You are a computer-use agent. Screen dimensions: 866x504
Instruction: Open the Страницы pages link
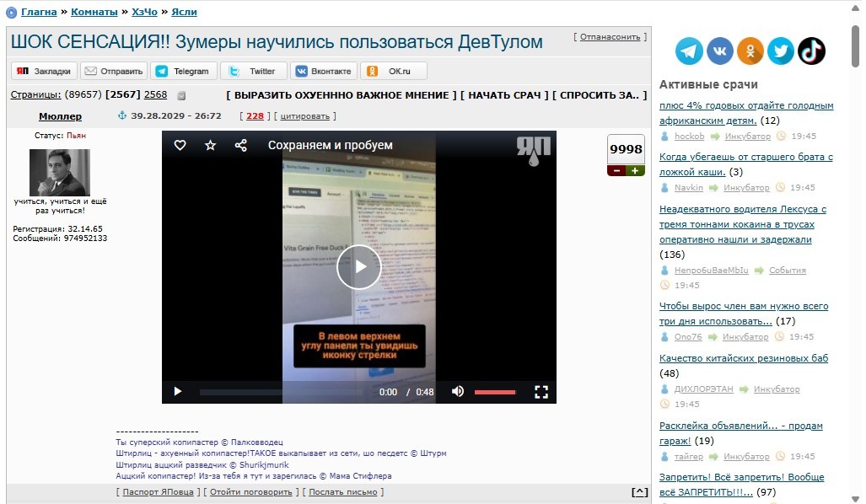[36, 94]
